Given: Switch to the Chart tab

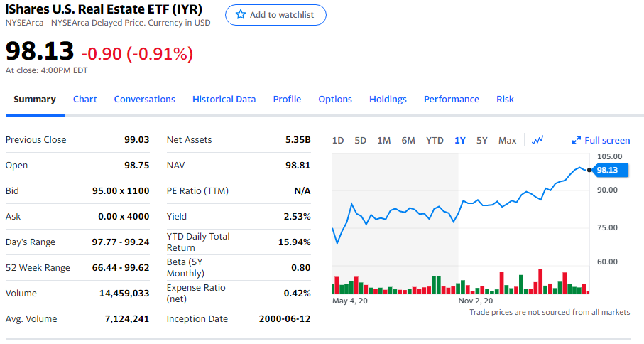Looking at the screenshot, I should 85,99.
